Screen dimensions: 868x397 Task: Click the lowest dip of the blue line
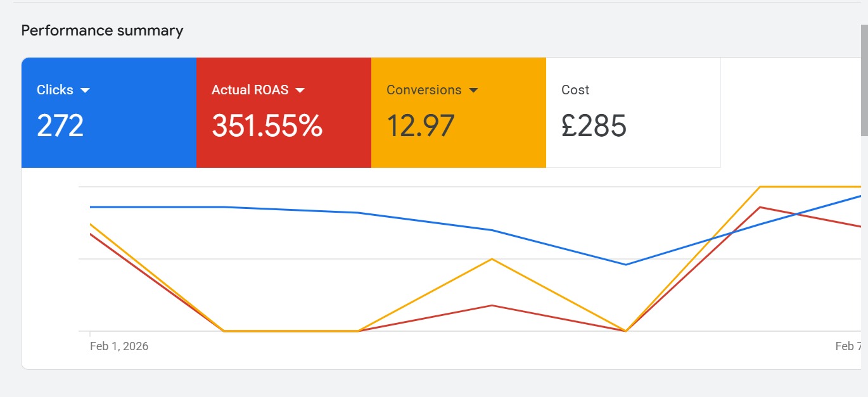[x=626, y=265]
